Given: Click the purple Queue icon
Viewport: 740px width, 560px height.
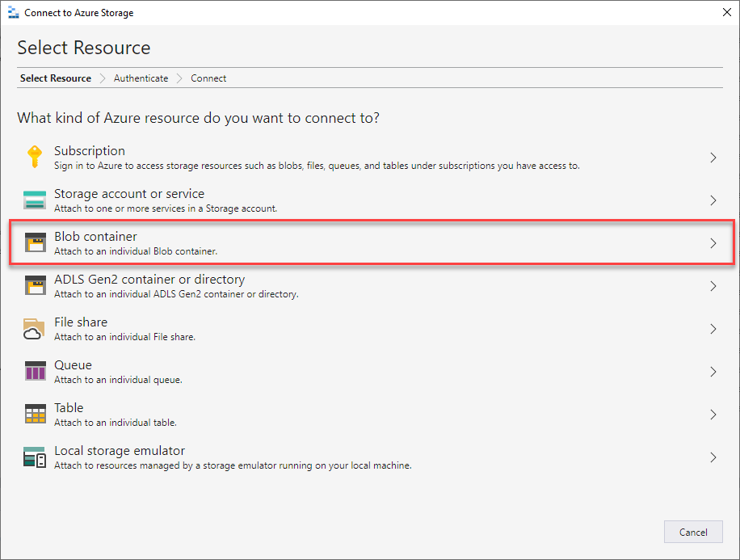Looking at the screenshot, I should [35, 371].
